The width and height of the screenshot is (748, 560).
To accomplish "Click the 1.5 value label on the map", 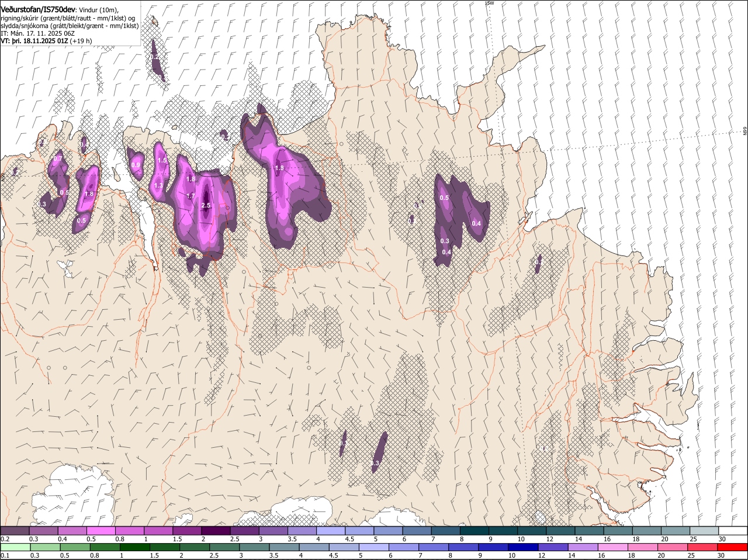I will tap(162, 160).
